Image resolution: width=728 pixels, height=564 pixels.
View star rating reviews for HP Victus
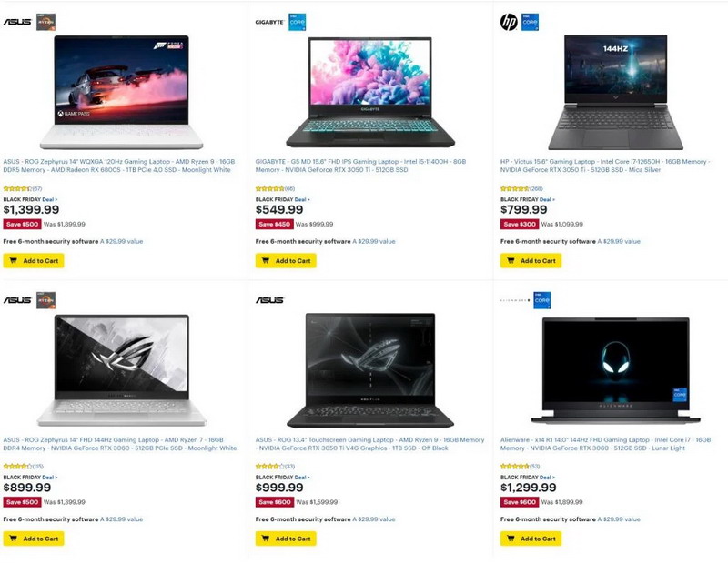point(521,188)
